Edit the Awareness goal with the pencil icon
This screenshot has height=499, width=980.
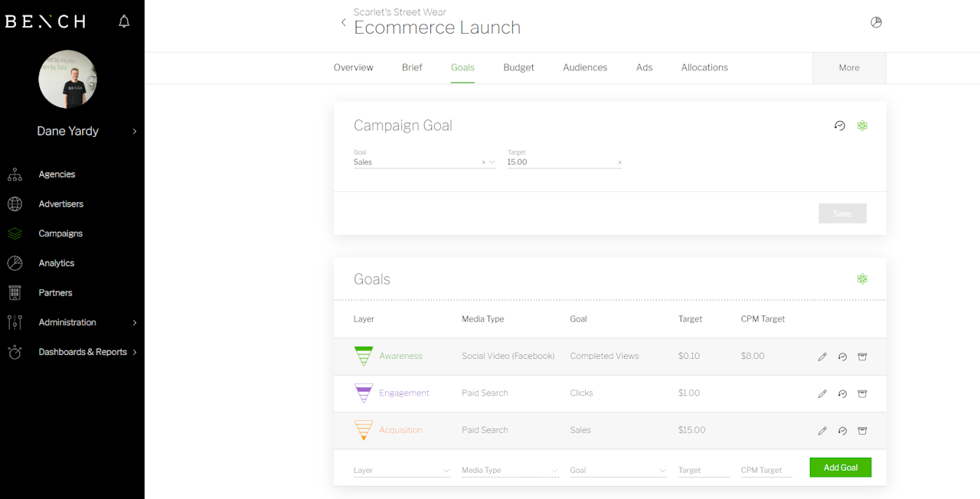tap(822, 357)
